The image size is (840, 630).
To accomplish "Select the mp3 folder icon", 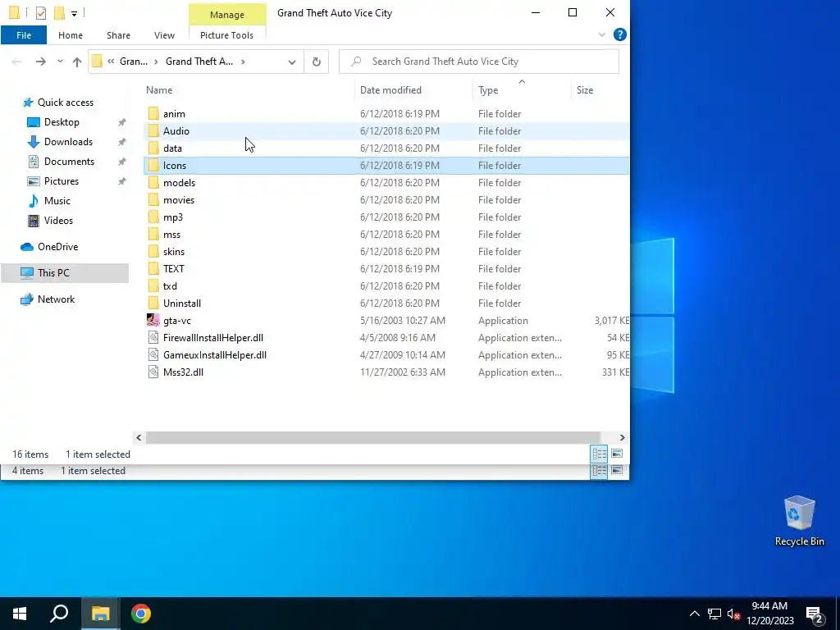I will tap(153, 217).
